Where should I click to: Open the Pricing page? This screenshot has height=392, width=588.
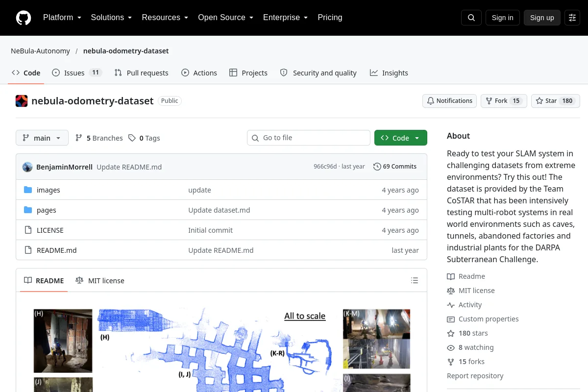pyautogui.click(x=330, y=18)
